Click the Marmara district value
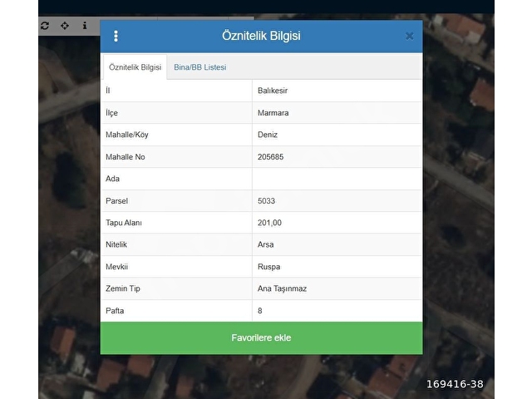 [x=273, y=113]
